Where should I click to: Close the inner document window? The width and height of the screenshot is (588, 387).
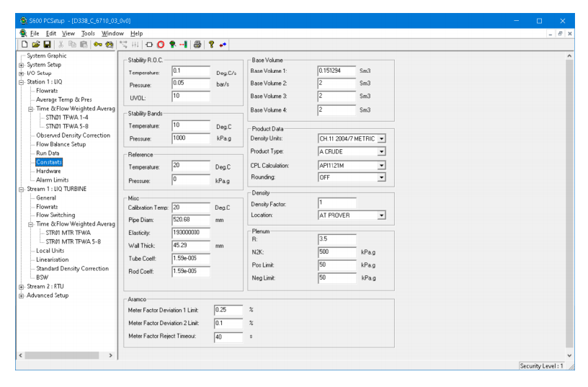point(569,34)
